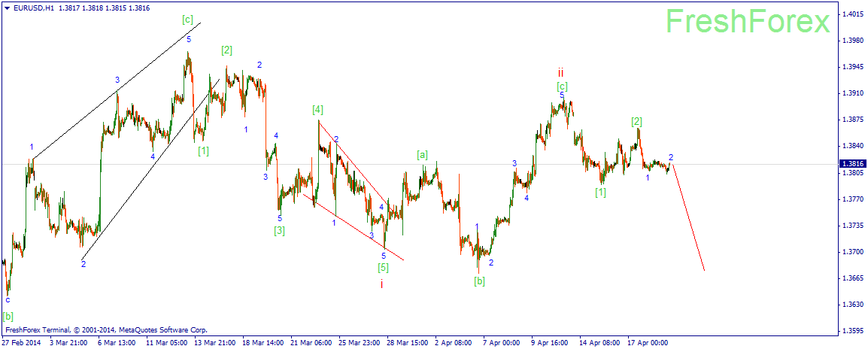Screen dimensions: 868x349
Task: Select the red downward forecast line
Action: point(689,217)
